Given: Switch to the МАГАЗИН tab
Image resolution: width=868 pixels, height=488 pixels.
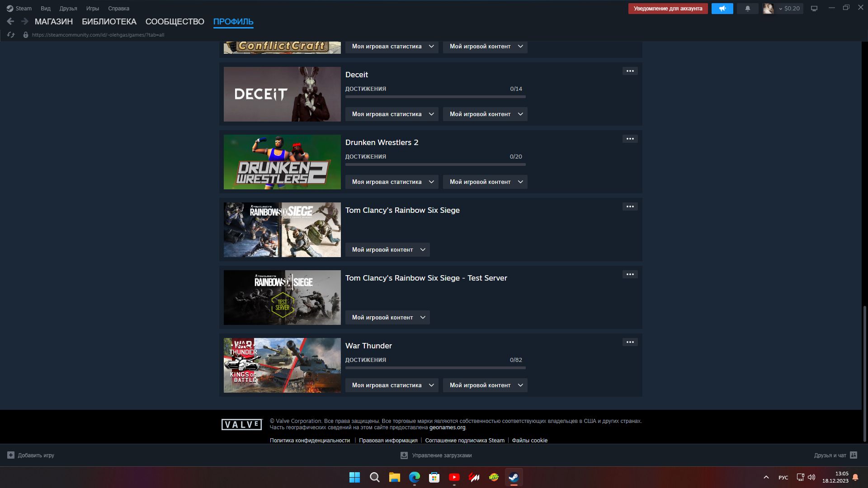Looking at the screenshot, I should pyautogui.click(x=54, y=22).
